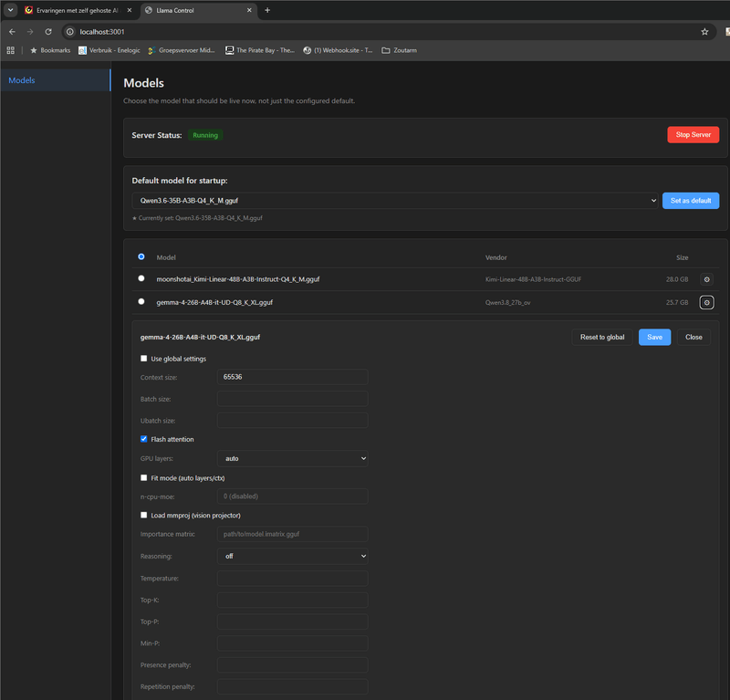Viewport: 730px width, 700px height.
Task: Open the Bookmarks star shortcut
Action: click(50, 50)
